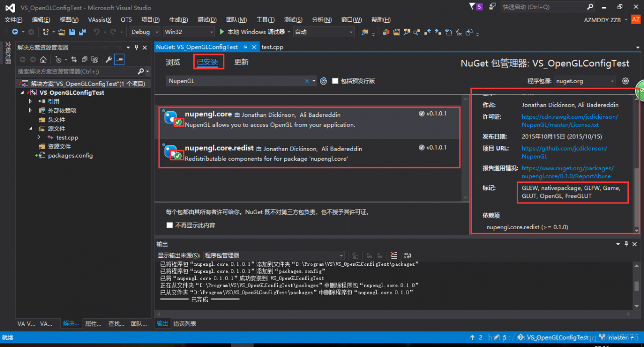Open the NuGet 浏览 tab
The width and height of the screenshot is (644, 347).
pos(173,62)
